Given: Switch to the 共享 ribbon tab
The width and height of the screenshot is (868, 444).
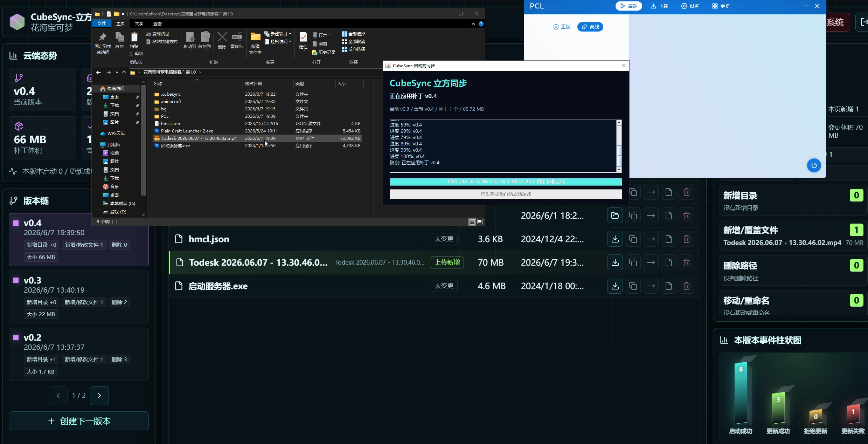Looking at the screenshot, I should [139, 23].
